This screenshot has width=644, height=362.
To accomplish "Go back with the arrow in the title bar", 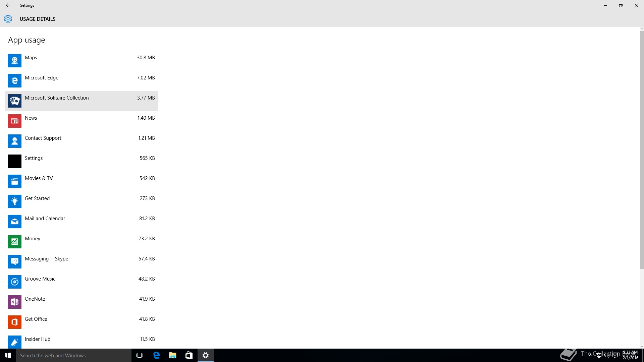I will 8,5.
